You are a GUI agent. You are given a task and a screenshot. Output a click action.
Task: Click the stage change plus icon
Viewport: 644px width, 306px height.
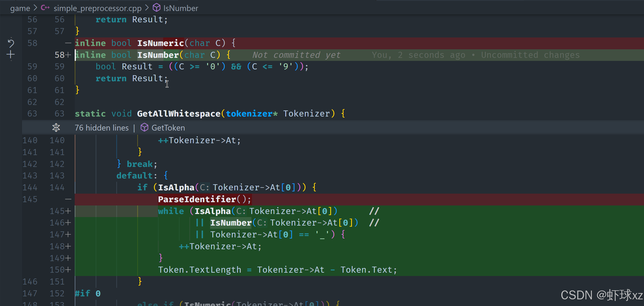pos(11,55)
